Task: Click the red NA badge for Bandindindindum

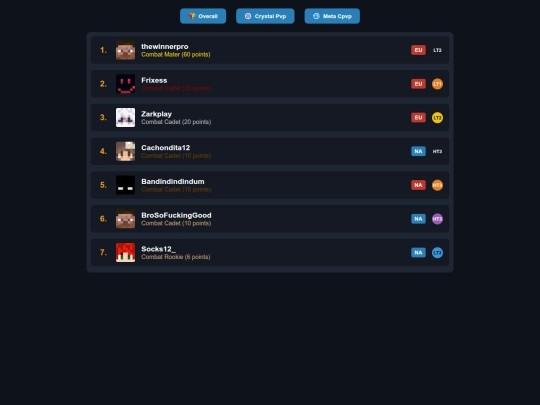Action: tap(418, 185)
